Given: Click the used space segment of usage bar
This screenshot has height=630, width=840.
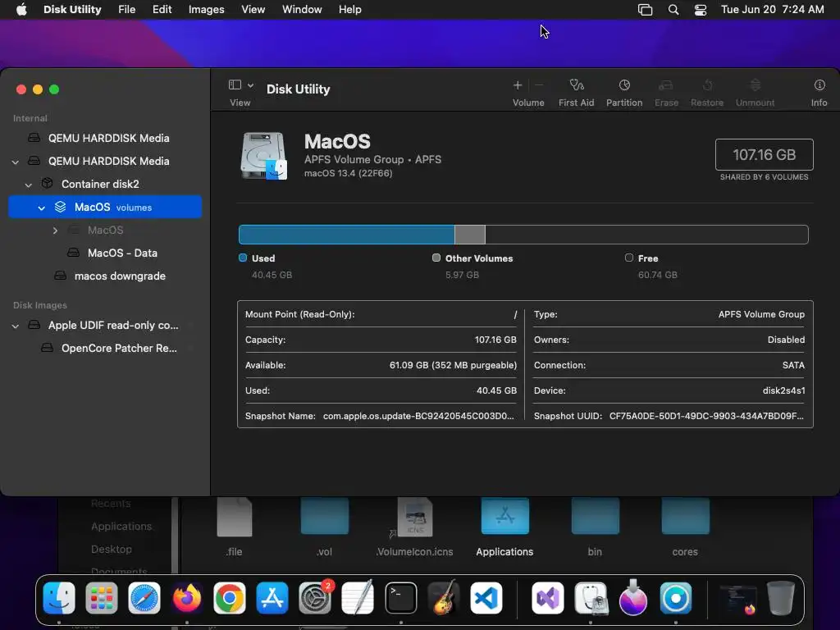Looking at the screenshot, I should [347, 235].
